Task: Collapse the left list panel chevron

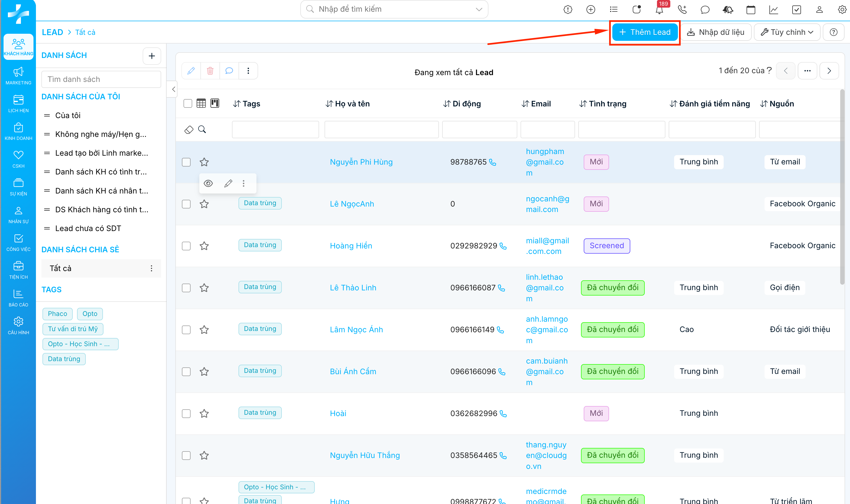Action: pyautogui.click(x=174, y=89)
